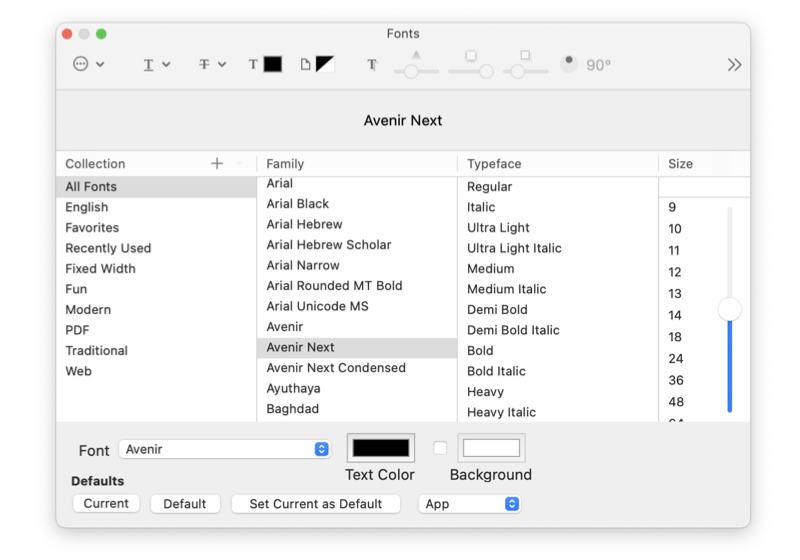Select the Recently Used collection

pyautogui.click(x=156, y=248)
